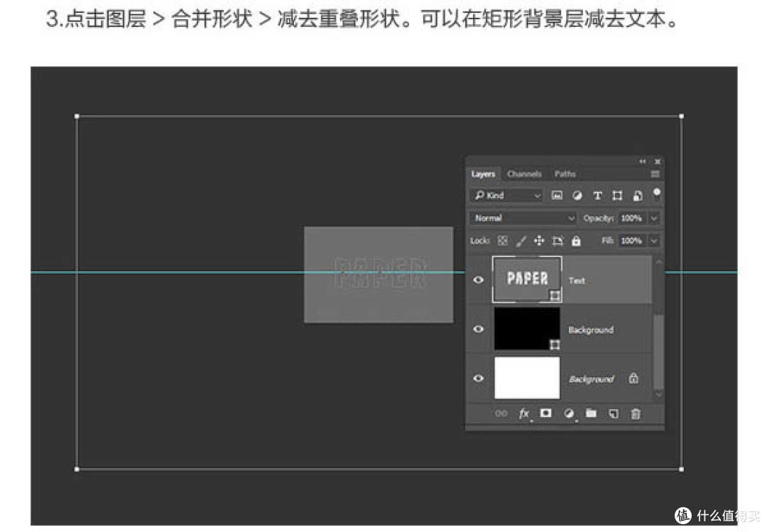
Task: Close the Layers panel
Action: pyautogui.click(x=658, y=161)
